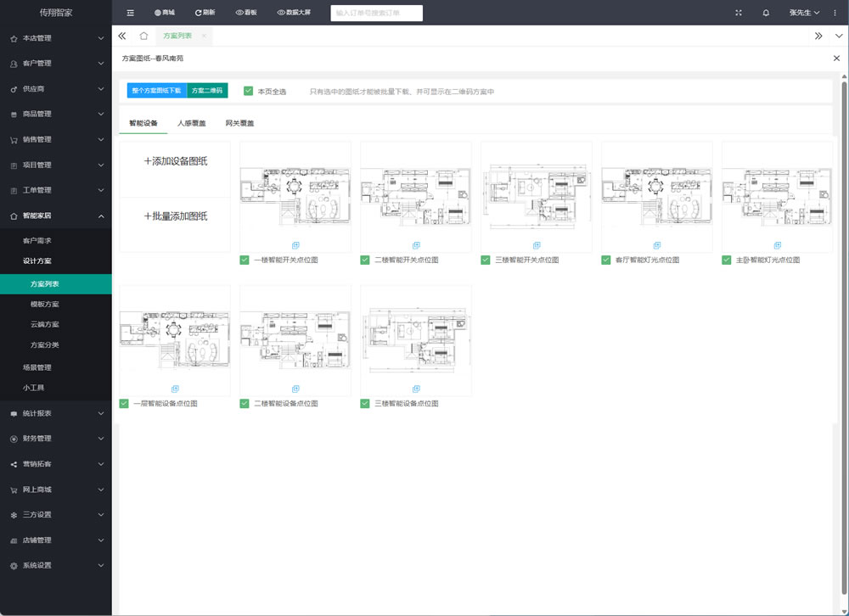Click 整个方案图纸下载 button
The height and width of the screenshot is (616, 849).
pos(157,91)
